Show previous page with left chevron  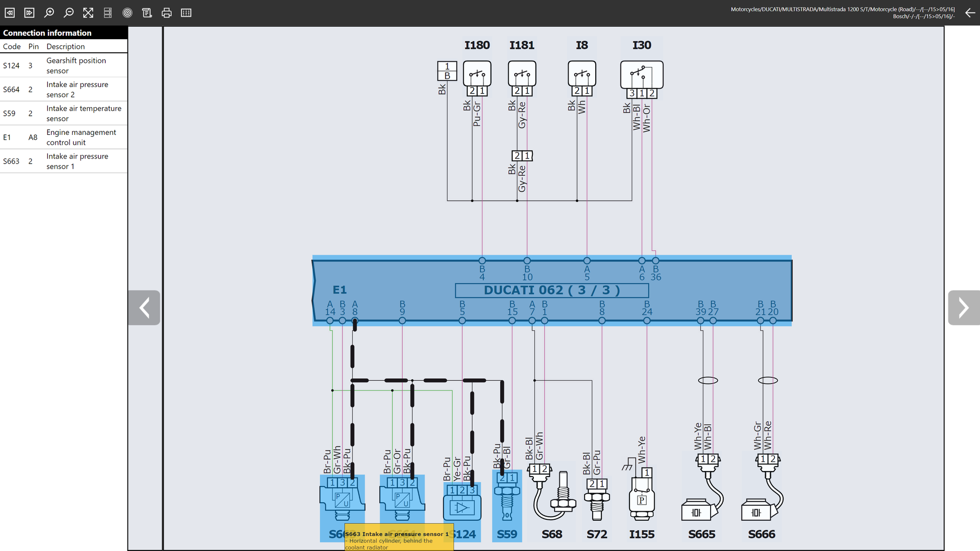(144, 307)
